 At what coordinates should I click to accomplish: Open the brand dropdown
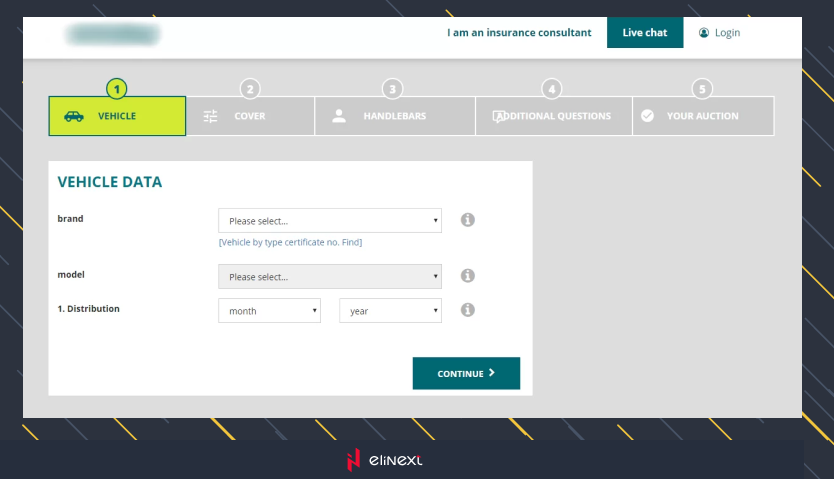[x=330, y=221]
